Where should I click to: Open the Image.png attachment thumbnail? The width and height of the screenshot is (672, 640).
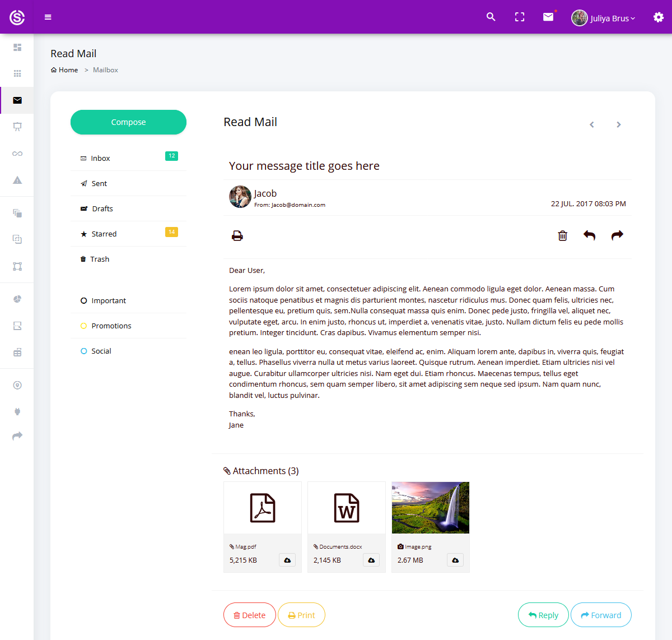point(430,507)
